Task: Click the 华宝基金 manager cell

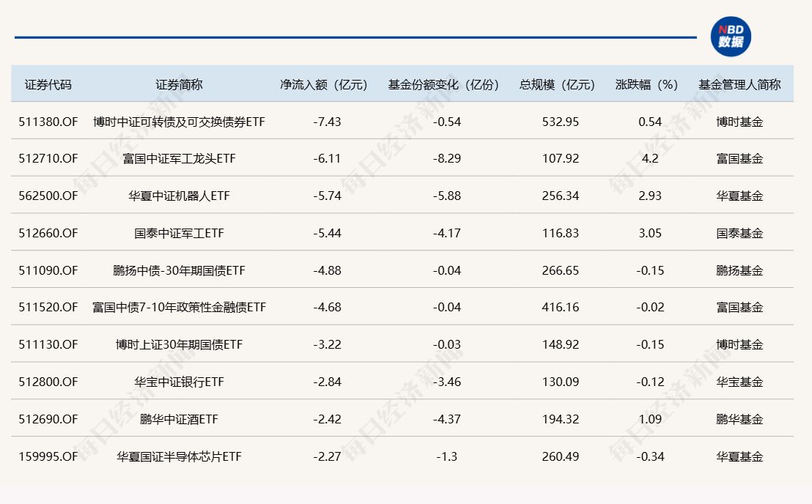Action: 739,382
